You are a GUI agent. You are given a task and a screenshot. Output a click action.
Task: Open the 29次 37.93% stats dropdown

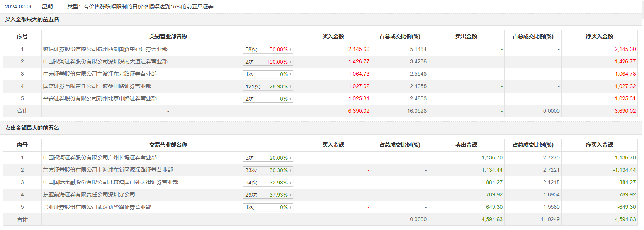coord(268,195)
